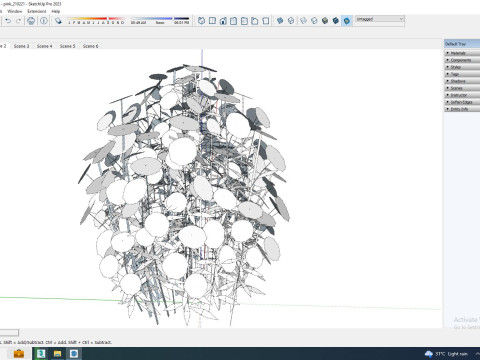This screenshot has height=360, width=480.
Task: Switch to Shaded style icon
Action: (x=325, y=21)
